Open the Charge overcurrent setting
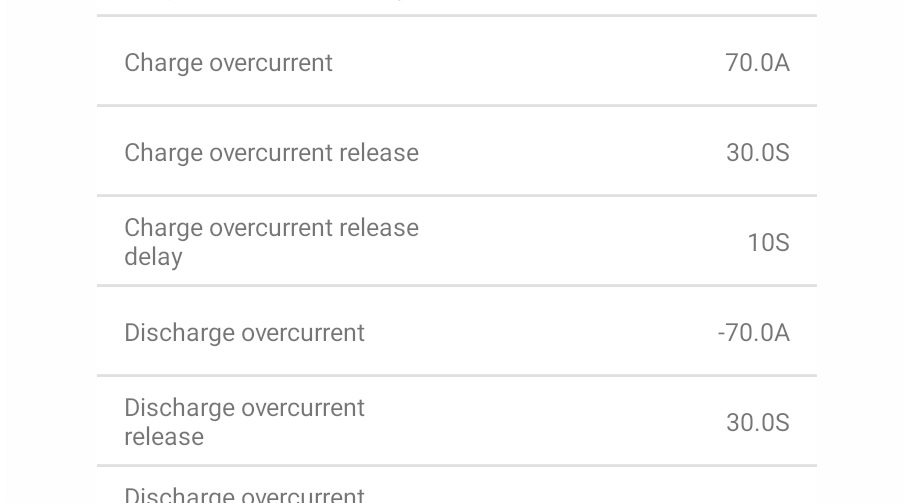 [456, 62]
